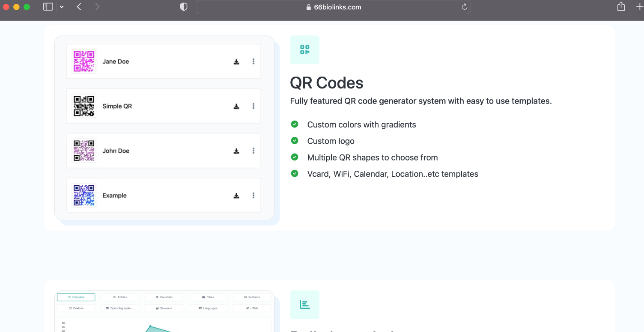This screenshot has width=644, height=332.
Task: Open the John Doe three-dot options menu
Action: (253, 151)
